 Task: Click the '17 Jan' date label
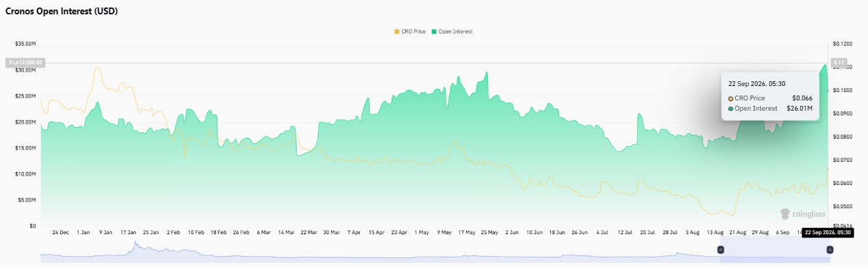point(128,232)
